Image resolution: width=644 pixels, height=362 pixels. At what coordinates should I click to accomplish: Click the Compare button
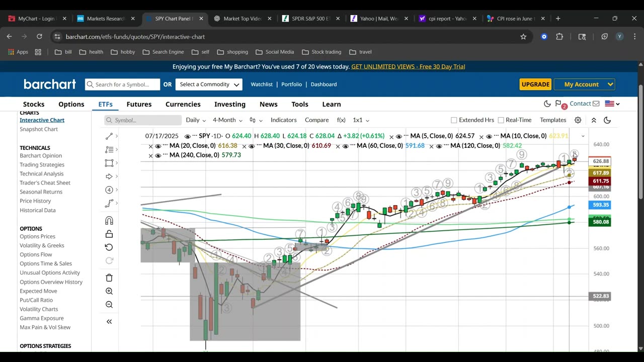pos(317,120)
